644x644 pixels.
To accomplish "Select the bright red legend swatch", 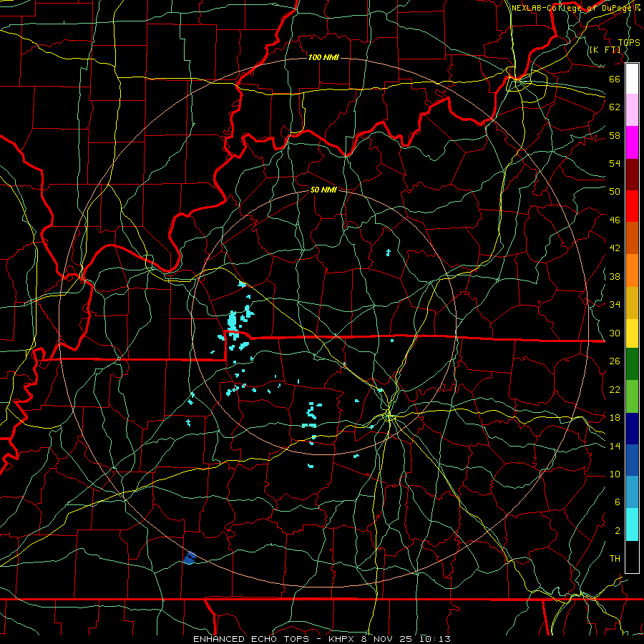I will pos(632,206).
